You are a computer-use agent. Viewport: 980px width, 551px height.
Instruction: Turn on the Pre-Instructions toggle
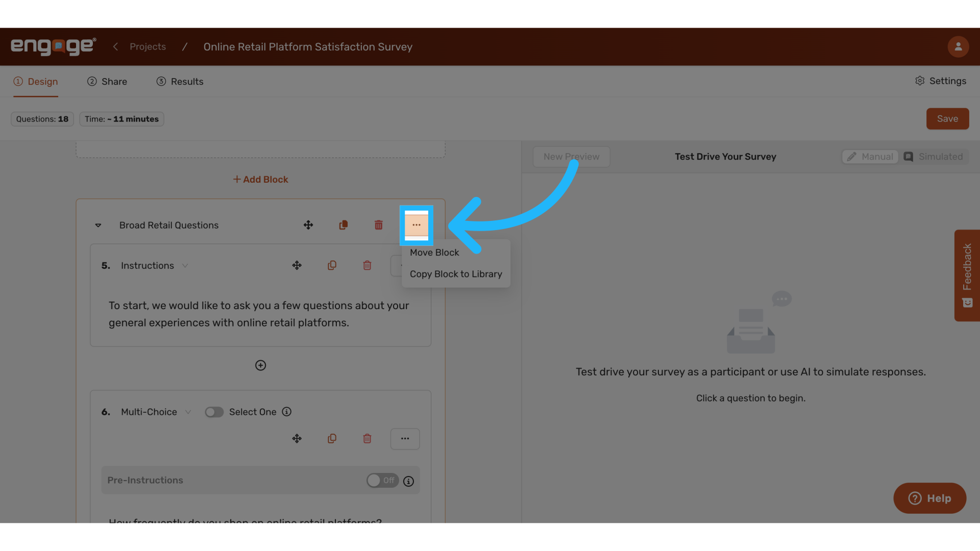(x=382, y=481)
